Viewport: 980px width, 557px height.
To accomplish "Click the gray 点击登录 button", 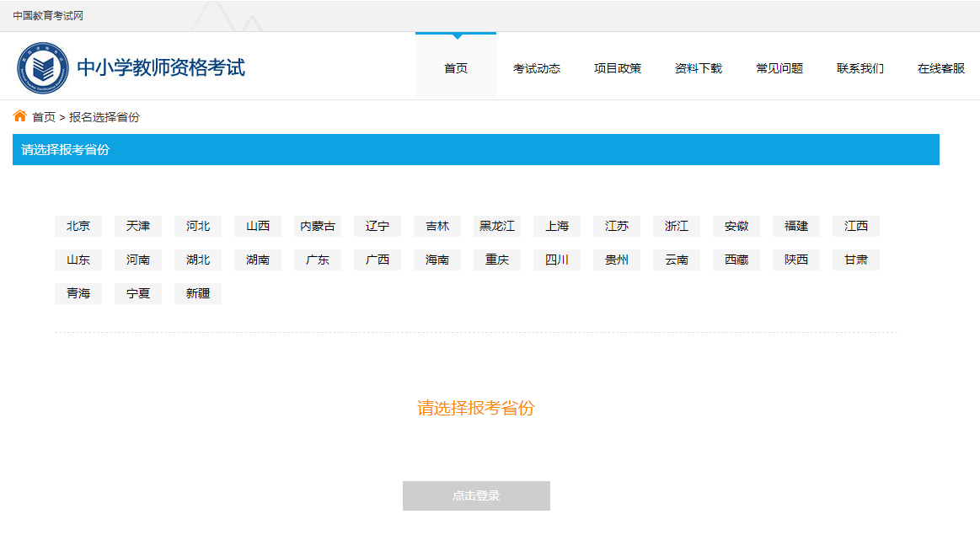I will (476, 495).
